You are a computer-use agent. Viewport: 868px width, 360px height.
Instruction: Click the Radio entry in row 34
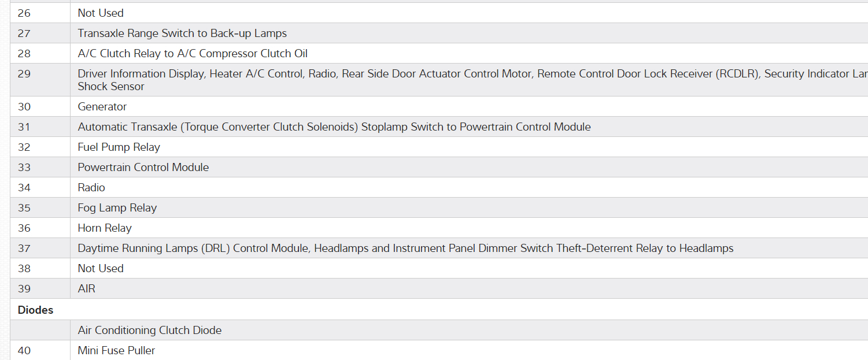91,187
